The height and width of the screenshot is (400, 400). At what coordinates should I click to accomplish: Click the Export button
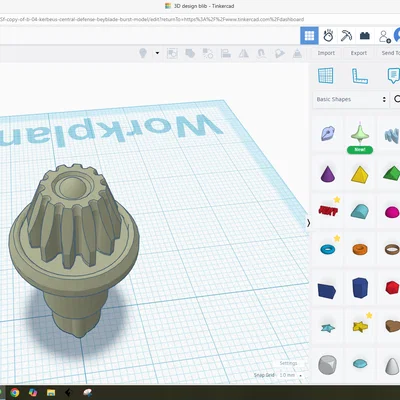(x=359, y=53)
